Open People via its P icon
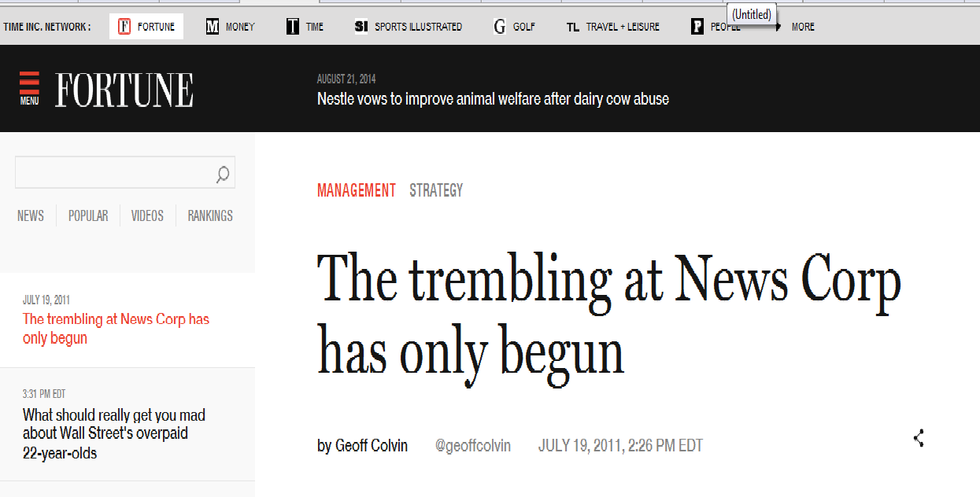This screenshot has width=980, height=497. [697, 25]
